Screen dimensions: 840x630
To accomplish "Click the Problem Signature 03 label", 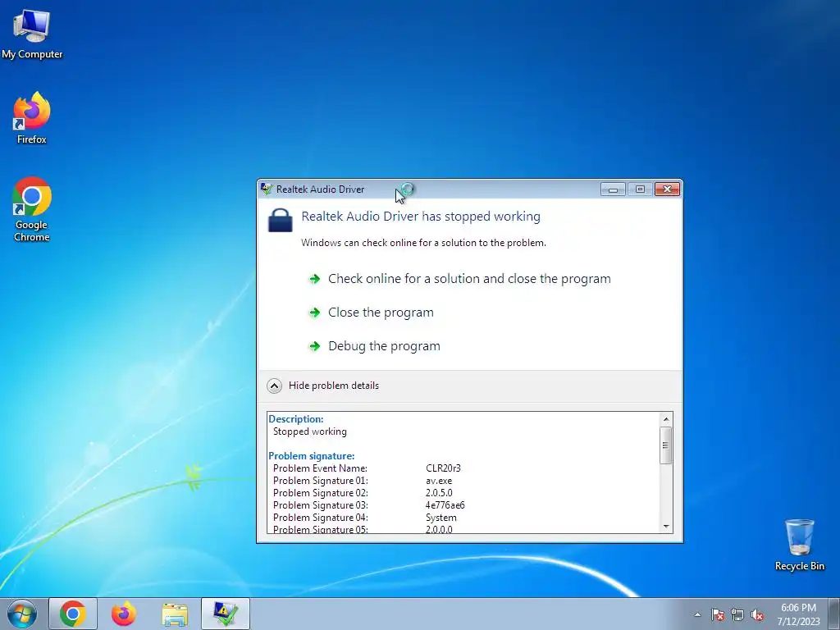I will pyautogui.click(x=321, y=505).
